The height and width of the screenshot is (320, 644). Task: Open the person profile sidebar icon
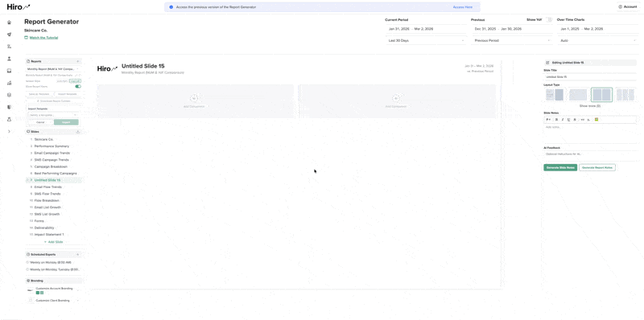coord(9,59)
